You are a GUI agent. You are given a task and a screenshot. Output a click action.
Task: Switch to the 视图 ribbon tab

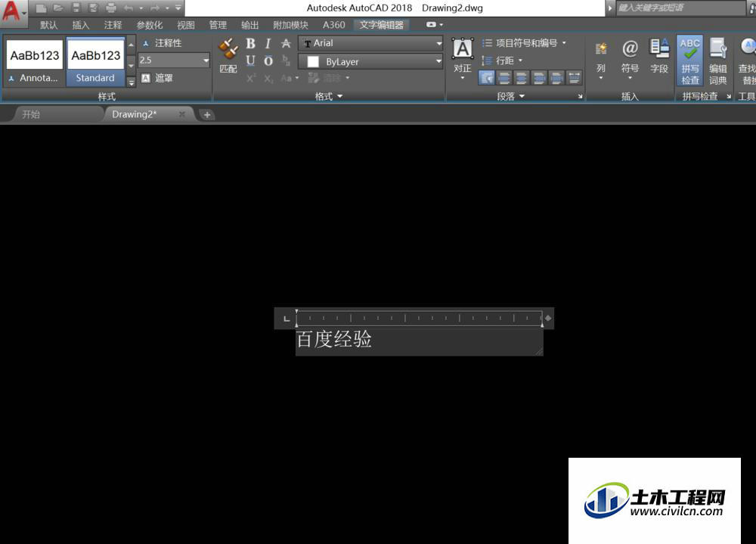click(x=186, y=25)
